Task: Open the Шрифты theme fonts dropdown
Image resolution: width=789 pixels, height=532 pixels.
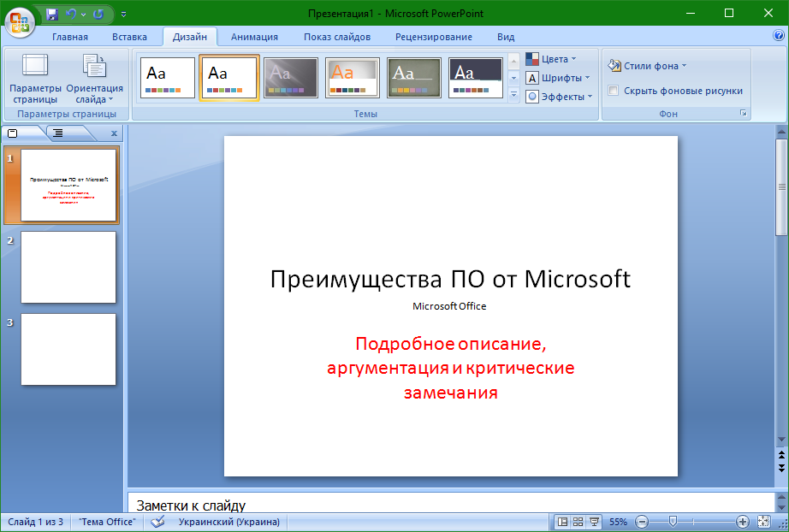Action: pos(558,78)
